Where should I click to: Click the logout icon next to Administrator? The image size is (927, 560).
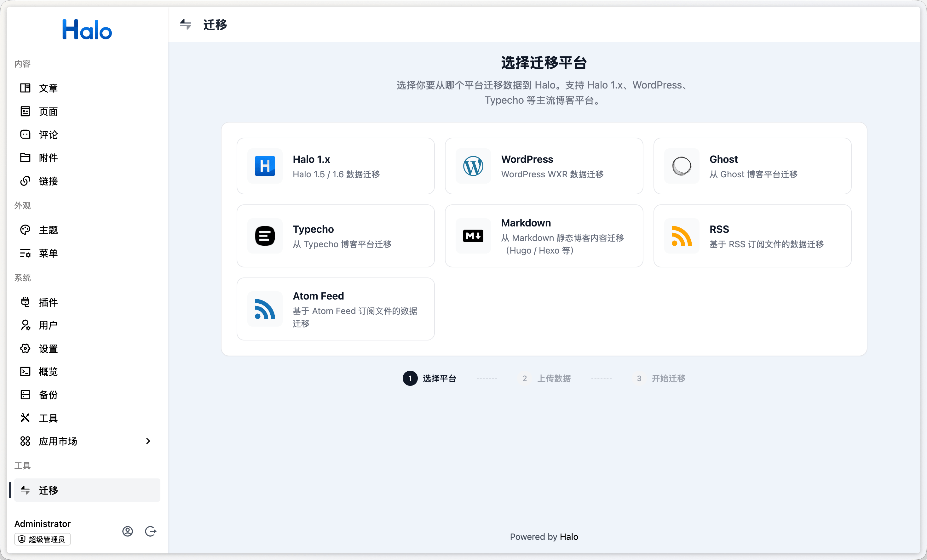tap(151, 531)
